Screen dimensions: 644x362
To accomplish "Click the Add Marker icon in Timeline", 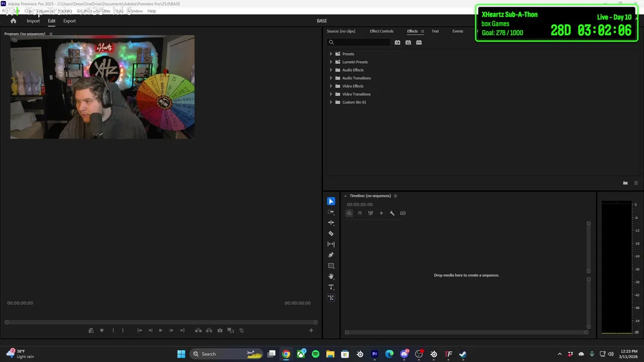I will pos(381,213).
